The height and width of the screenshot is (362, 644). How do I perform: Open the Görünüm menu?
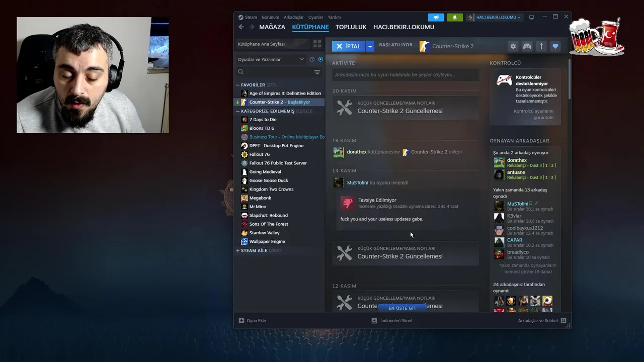tap(270, 17)
